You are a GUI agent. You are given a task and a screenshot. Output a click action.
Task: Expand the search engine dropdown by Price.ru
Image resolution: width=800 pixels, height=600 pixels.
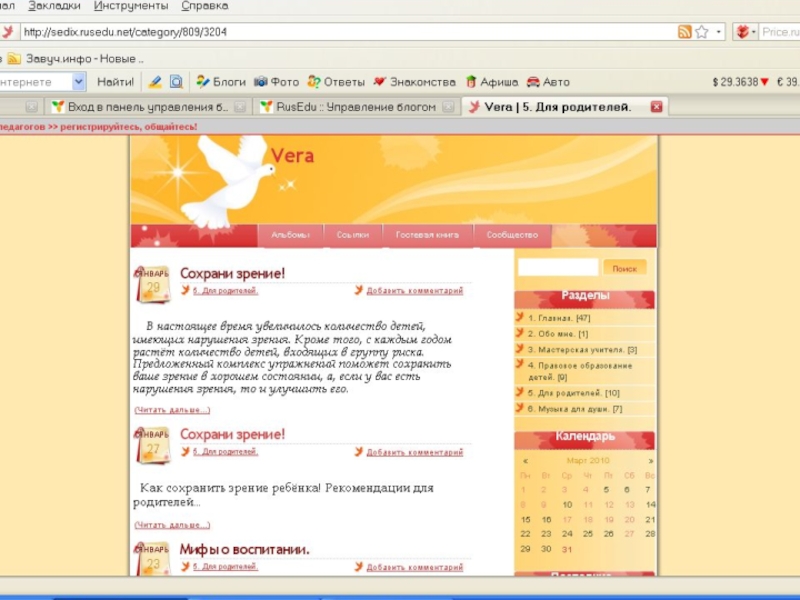click(x=752, y=32)
